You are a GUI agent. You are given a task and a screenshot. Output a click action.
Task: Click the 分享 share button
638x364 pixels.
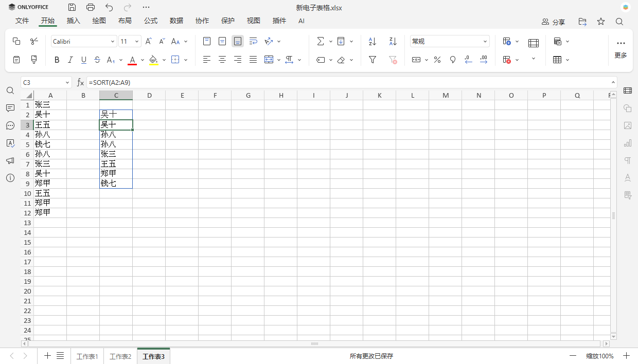pos(553,22)
